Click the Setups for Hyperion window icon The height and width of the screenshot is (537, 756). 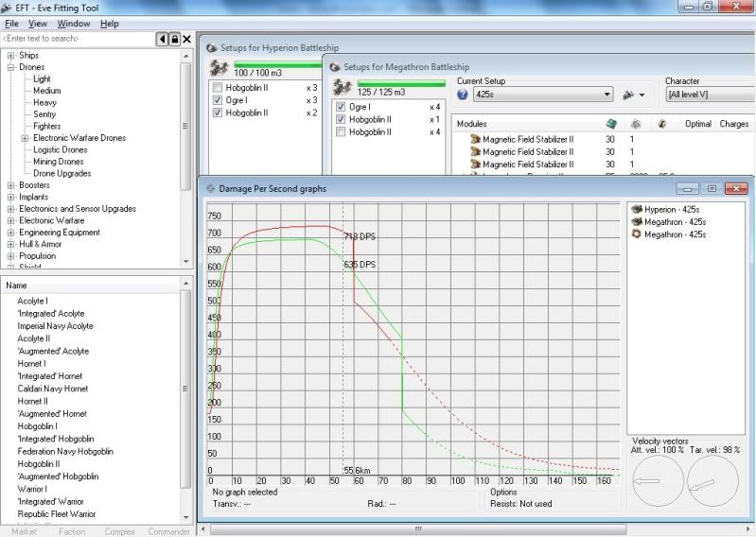tap(211, 47)
